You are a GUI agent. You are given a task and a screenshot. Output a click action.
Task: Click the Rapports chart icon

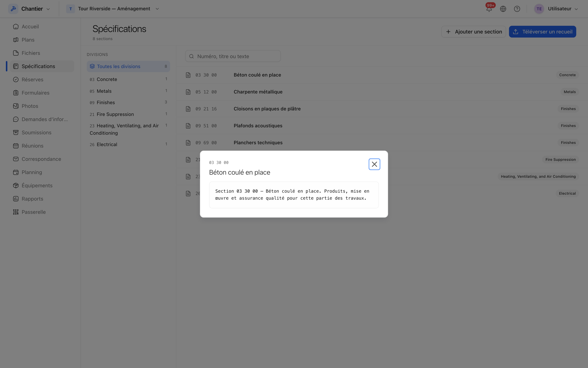coord(16,199)
